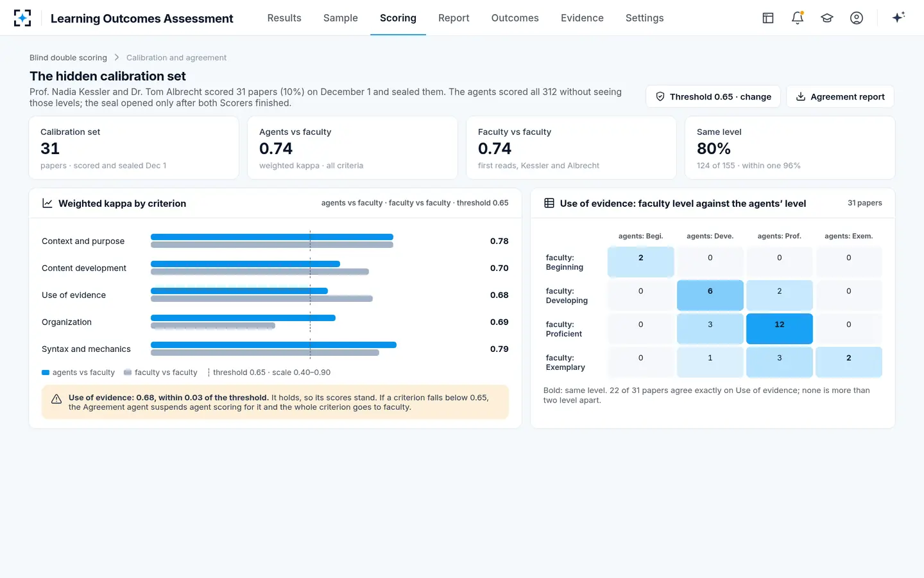
Task: Select the Same level 80% card
Action: [790, 148]
